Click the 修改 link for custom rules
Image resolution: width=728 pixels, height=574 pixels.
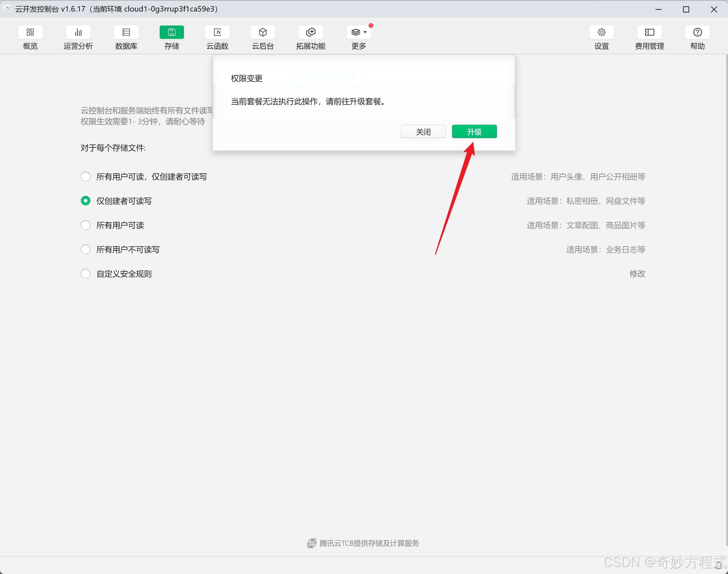click(637, 273)
